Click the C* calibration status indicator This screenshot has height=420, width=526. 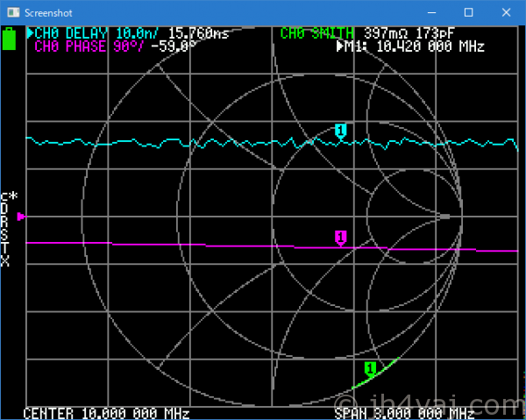(x=9, y=196)
